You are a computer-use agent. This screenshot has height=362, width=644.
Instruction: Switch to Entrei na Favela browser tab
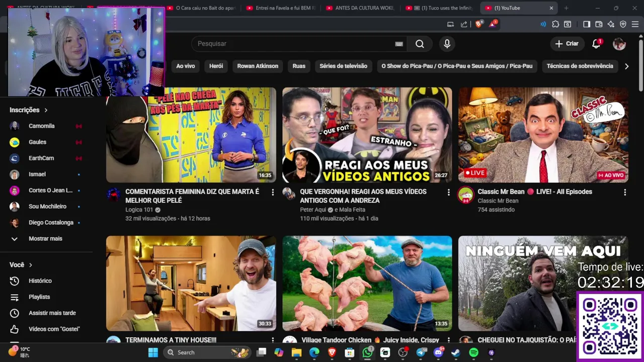[x=280, y=8]
